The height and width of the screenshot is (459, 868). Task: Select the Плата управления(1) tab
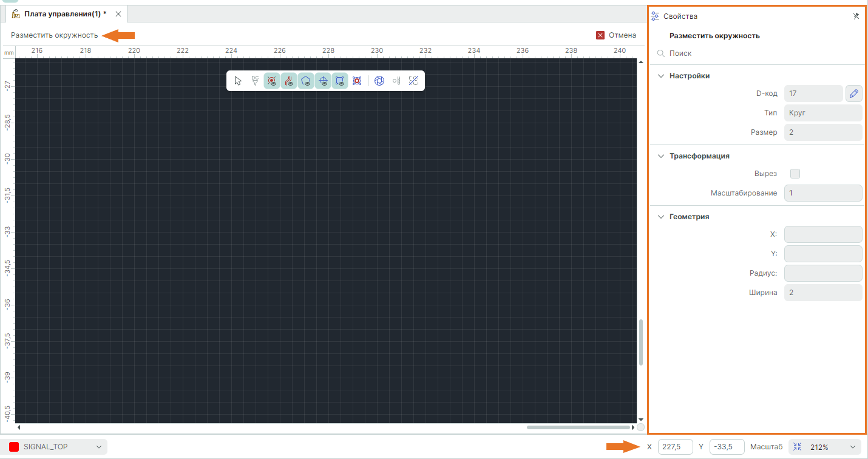pyautogui.click(x=65, y=14)
